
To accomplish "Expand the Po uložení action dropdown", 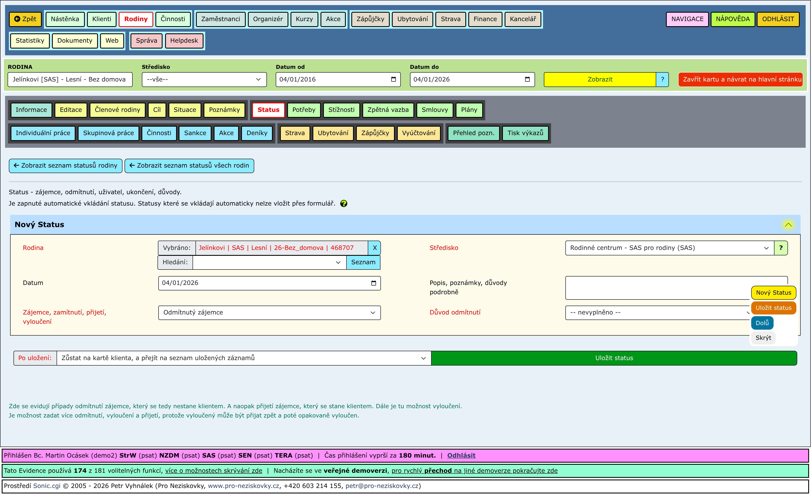I will click(x=244, y=358).
